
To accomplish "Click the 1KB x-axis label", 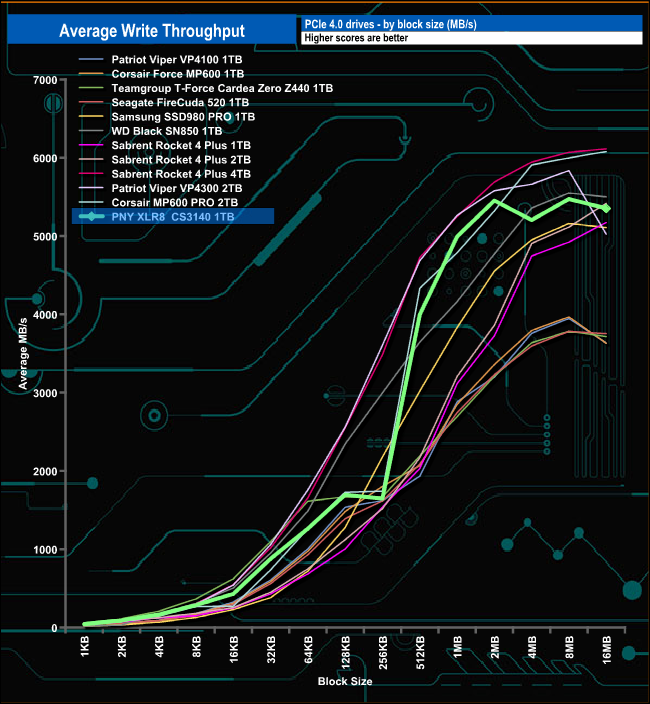I will click(x=85, y=647).
